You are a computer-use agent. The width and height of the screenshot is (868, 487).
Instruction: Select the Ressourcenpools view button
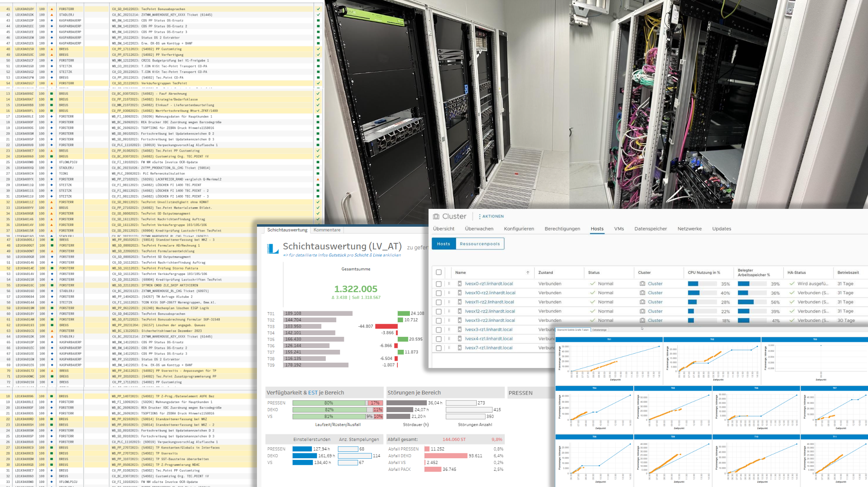click(480, 243)
